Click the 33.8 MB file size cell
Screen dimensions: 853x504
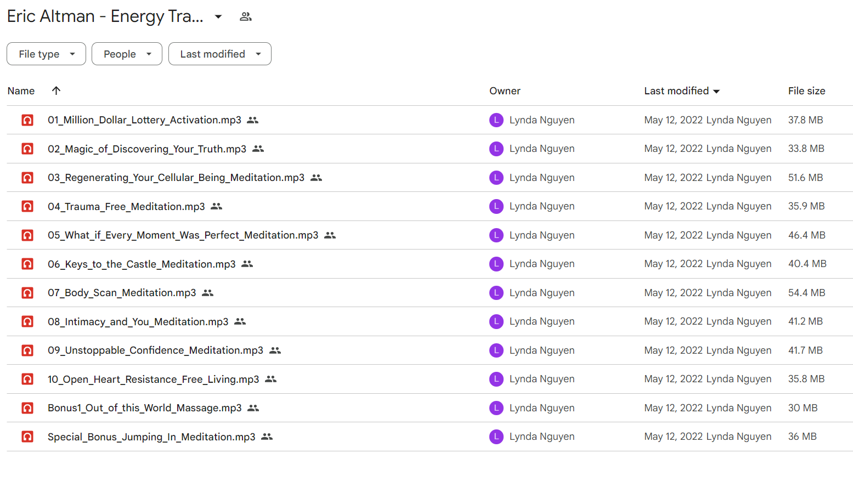point(806,149)
